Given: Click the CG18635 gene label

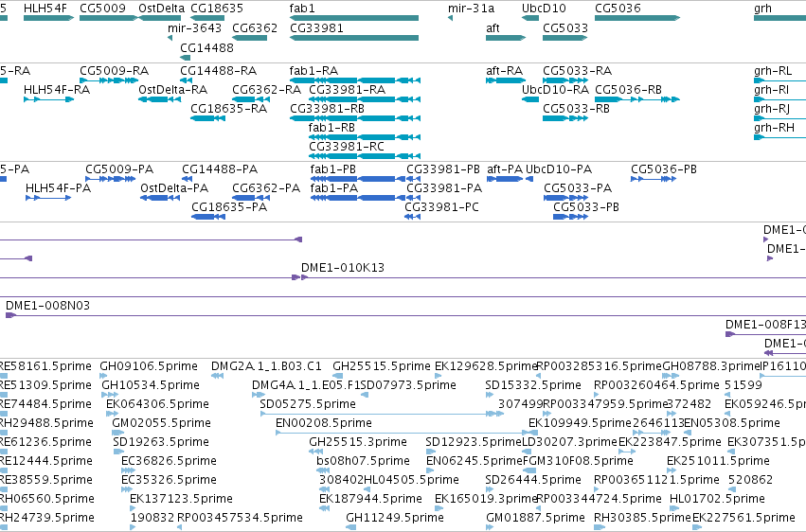Looking at the screenshot, I should 217,9.
